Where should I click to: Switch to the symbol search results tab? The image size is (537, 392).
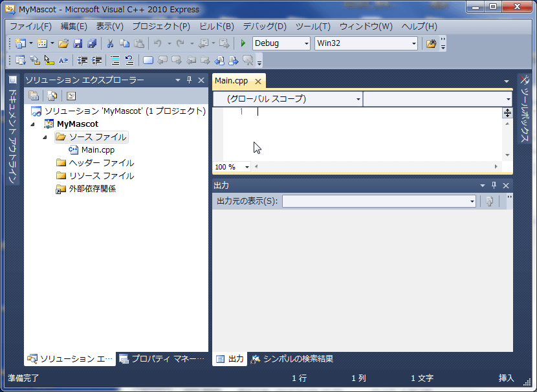292,359
